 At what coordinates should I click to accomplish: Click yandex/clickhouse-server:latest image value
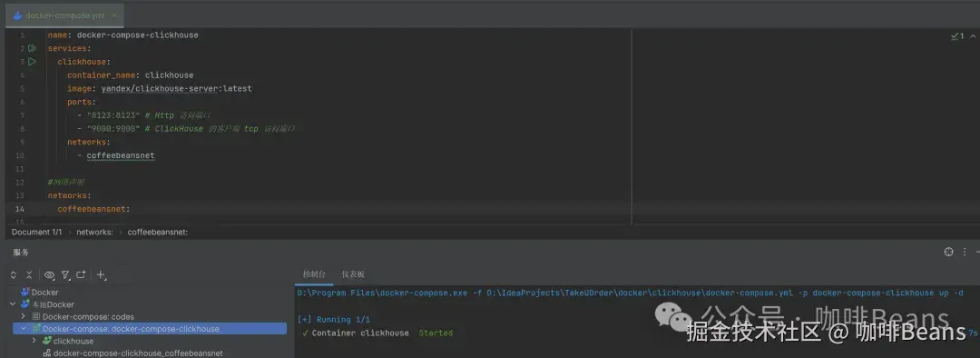[176, 88]
